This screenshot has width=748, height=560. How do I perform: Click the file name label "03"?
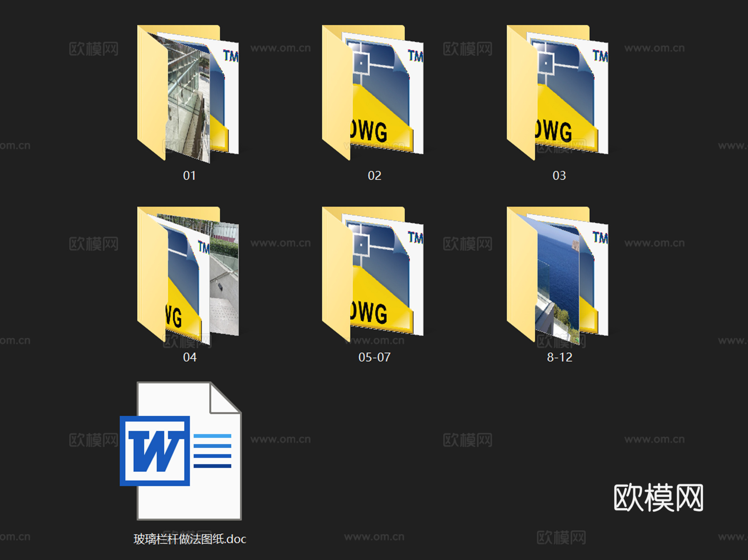tap(559, 175)
